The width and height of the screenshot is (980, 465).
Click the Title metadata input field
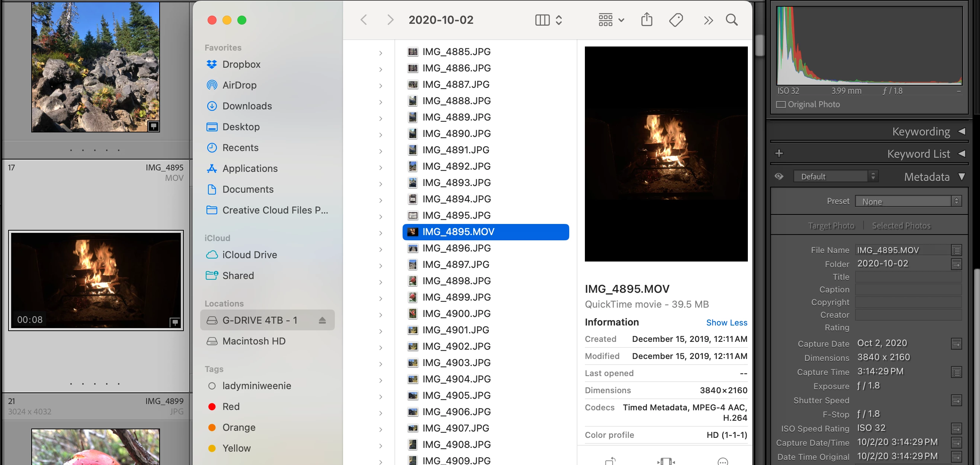(x=908, y=277)
